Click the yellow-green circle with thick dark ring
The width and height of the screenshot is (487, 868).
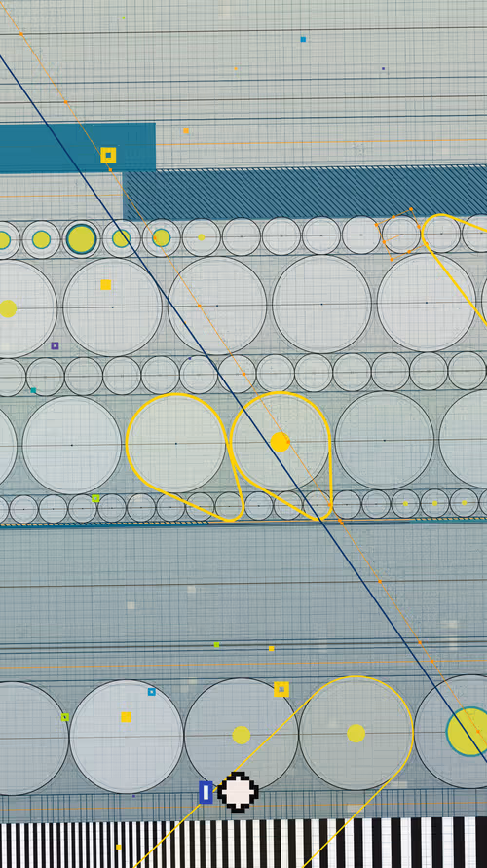[82, 239]
